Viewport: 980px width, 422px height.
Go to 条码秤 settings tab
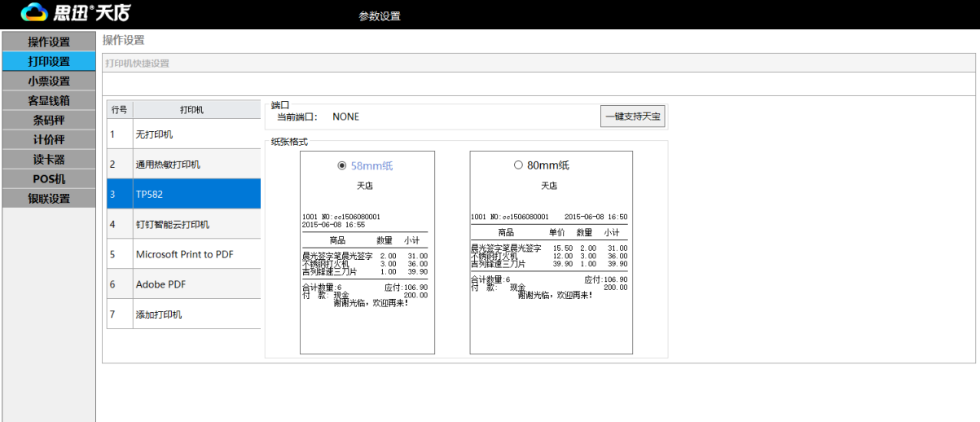pyautogui.click(x=49, y=120)
